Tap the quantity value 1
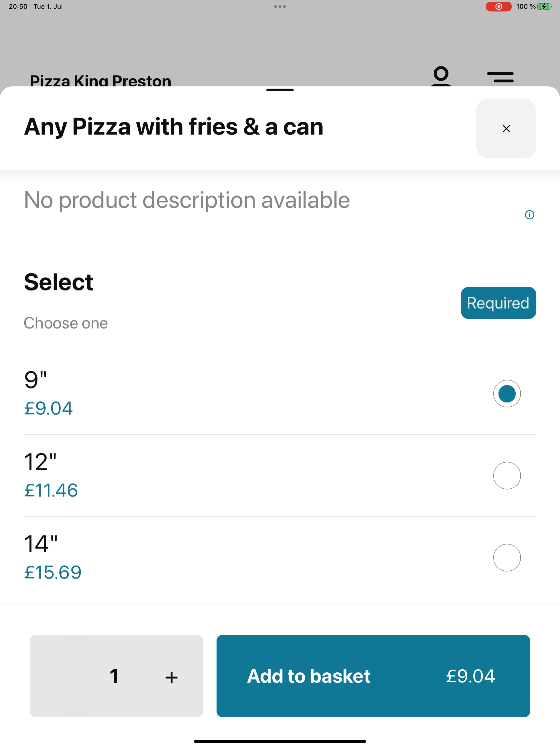Image resolution: width=560 pixels, height=747 pixels. pyautogui.click(x=114, y=676)
